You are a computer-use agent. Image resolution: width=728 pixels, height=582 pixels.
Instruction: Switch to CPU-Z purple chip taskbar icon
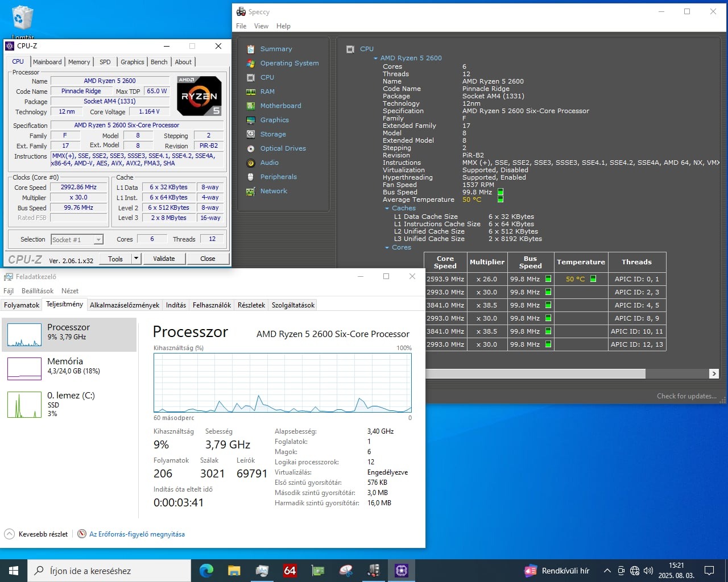(402, 571)
